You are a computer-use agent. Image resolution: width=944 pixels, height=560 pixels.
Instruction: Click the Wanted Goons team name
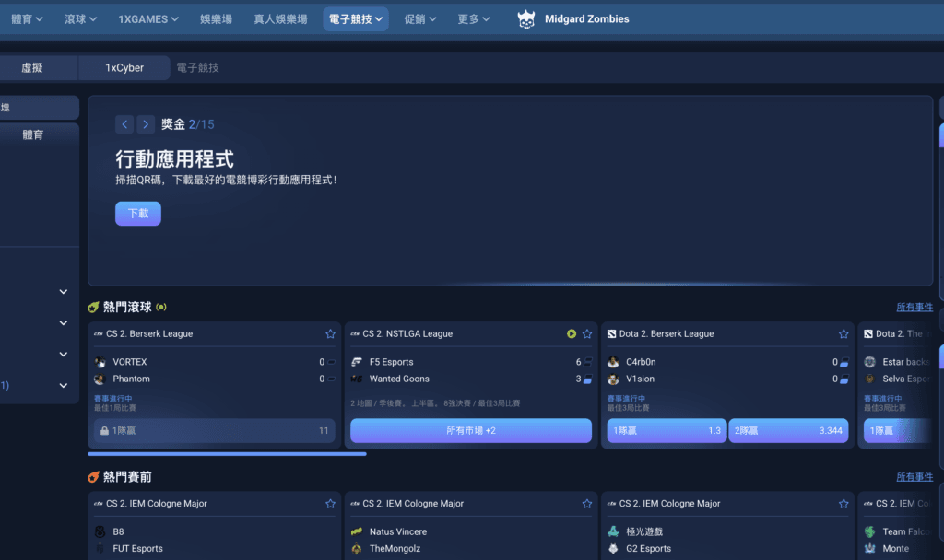point(399,379)
